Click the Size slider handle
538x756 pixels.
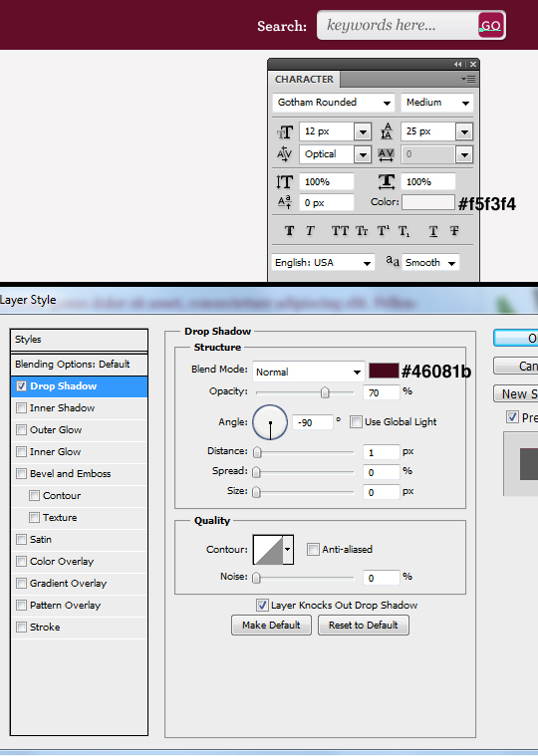coord(256,492)
